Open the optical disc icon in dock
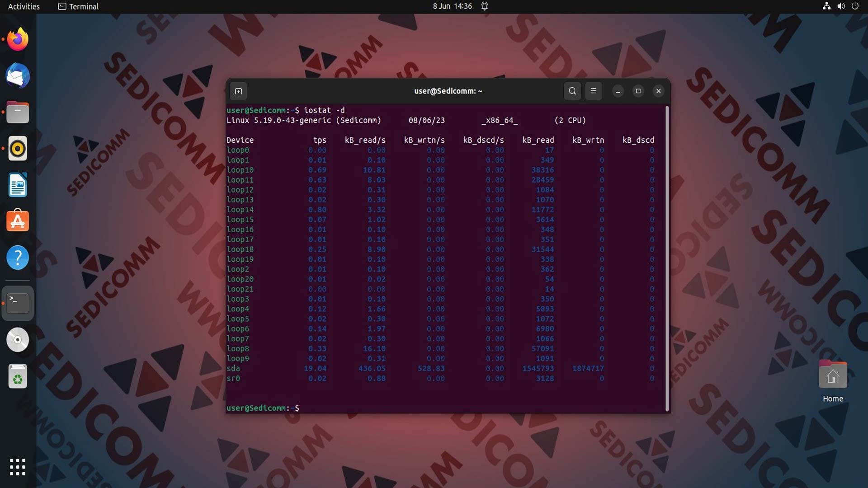868x488 pixels. click(x=18, y=340)
